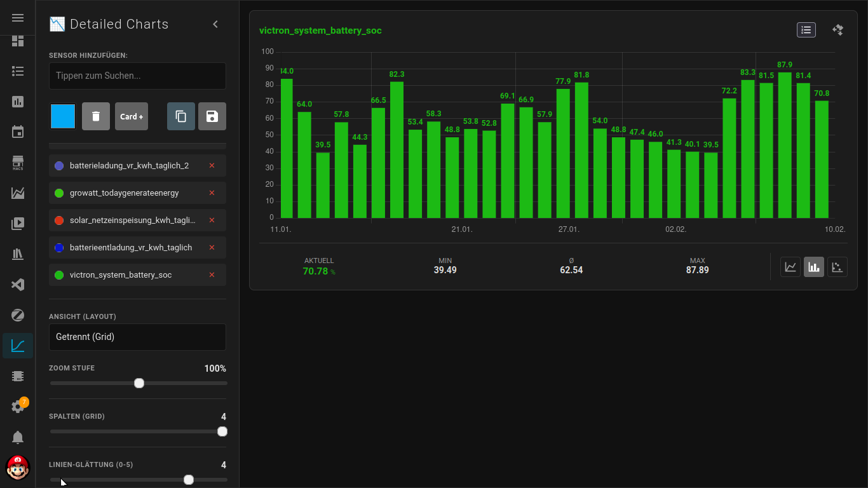Remove batterieentladung_vr_kwh_taglich sensor

pyautogui.click(x=212, y=248)
